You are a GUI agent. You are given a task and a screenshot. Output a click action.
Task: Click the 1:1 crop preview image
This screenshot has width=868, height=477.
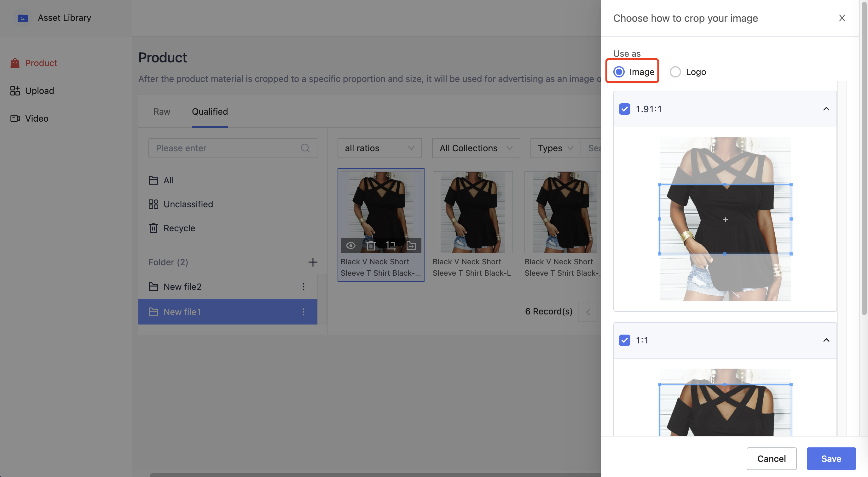pos(725,402)
